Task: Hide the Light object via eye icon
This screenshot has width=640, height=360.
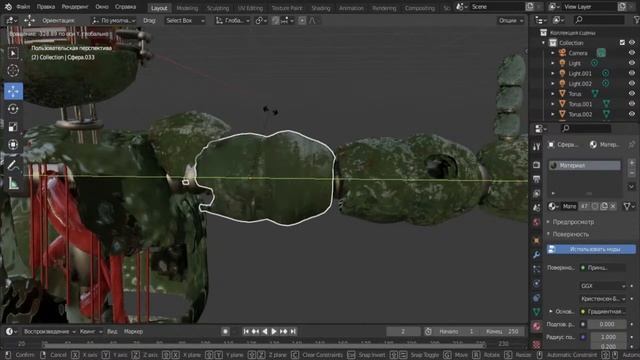Action: [x=632, y=63]
